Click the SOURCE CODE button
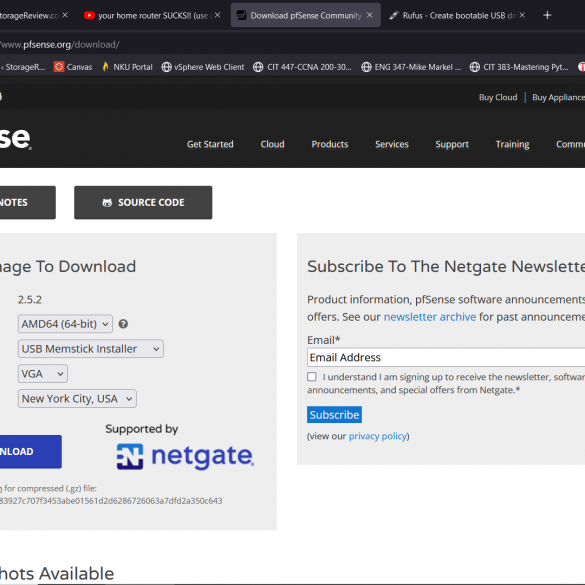This screenshot has width=585, height=585. [143, 202]
